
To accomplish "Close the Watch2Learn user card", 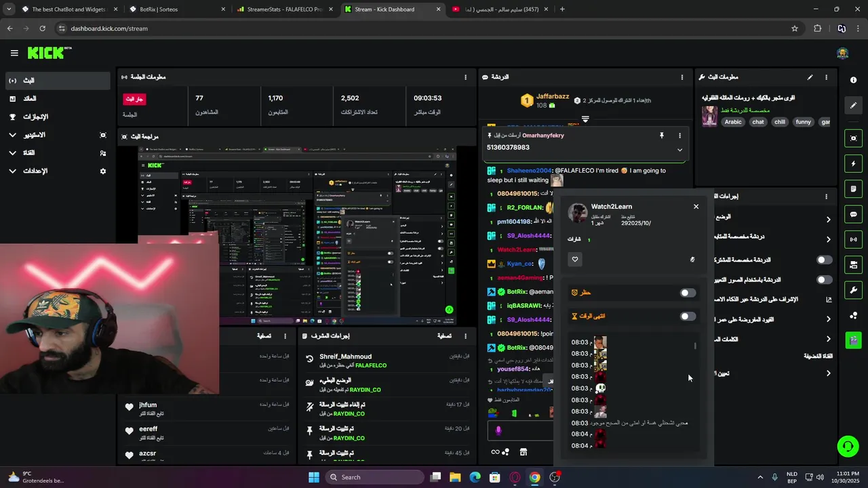I will [696, 207].
